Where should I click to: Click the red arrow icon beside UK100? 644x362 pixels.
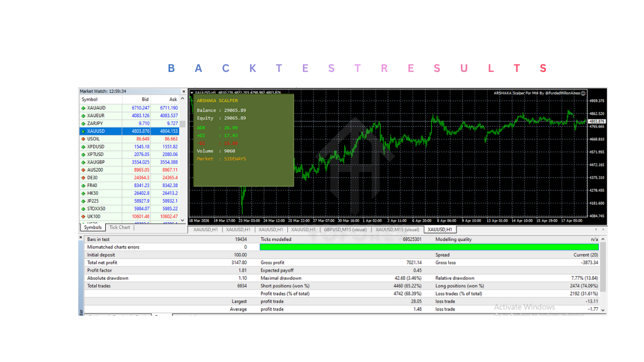tap(84, 216)
